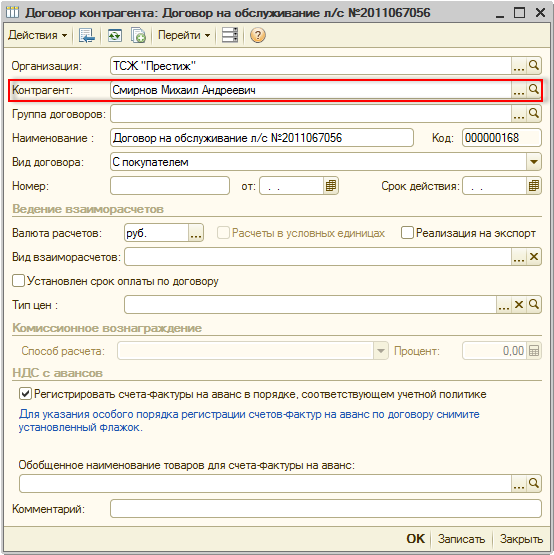This screenshot has height=555, width=554.
Task: Open the Действия menu
Action: tap(38, 35)
